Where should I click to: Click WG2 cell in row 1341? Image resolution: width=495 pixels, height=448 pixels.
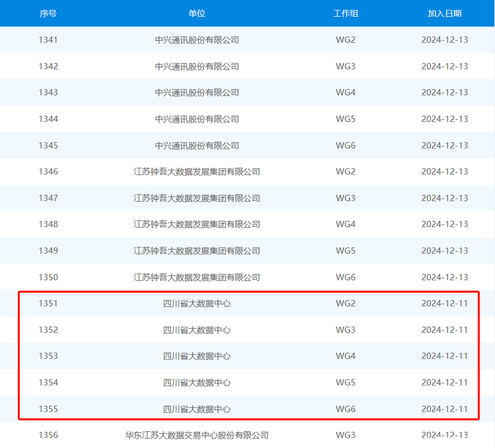(x=345, y=40)
